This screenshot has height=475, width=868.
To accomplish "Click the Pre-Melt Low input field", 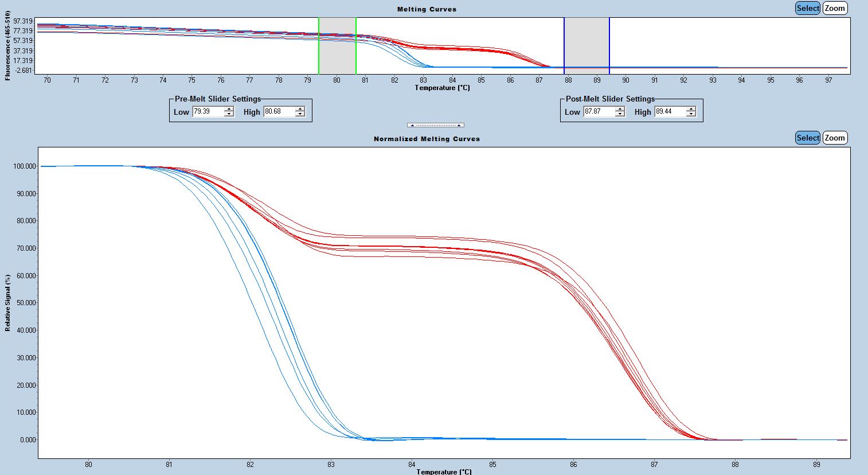I will 207,112.
